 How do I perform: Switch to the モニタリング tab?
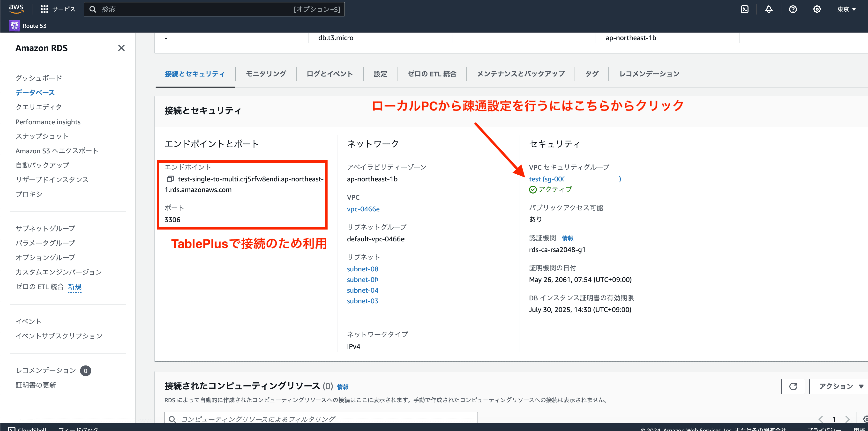(x=266, y=74)
